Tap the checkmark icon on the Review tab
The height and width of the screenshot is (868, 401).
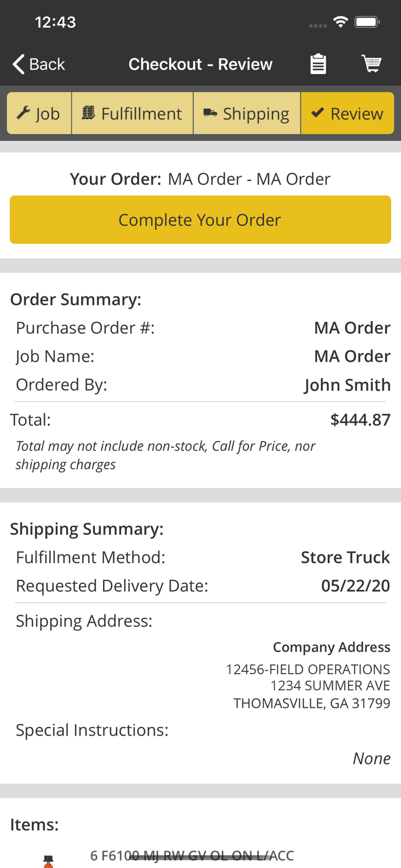[x=318, y=113]
